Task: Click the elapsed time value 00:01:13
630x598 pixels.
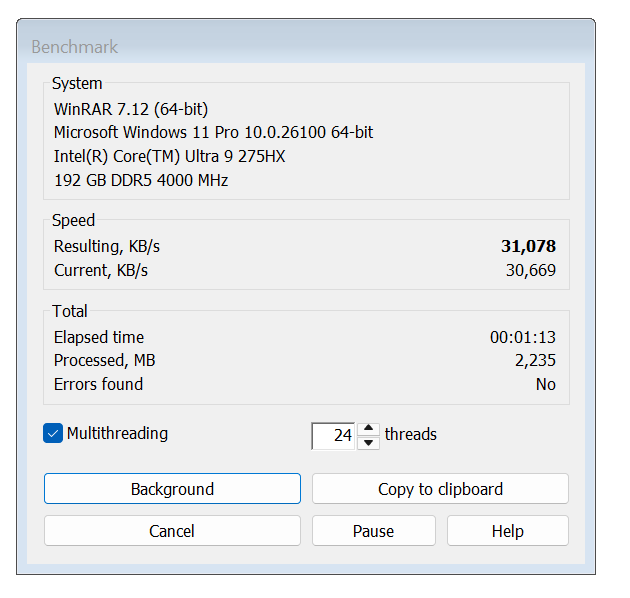Action: click(523, 337)
